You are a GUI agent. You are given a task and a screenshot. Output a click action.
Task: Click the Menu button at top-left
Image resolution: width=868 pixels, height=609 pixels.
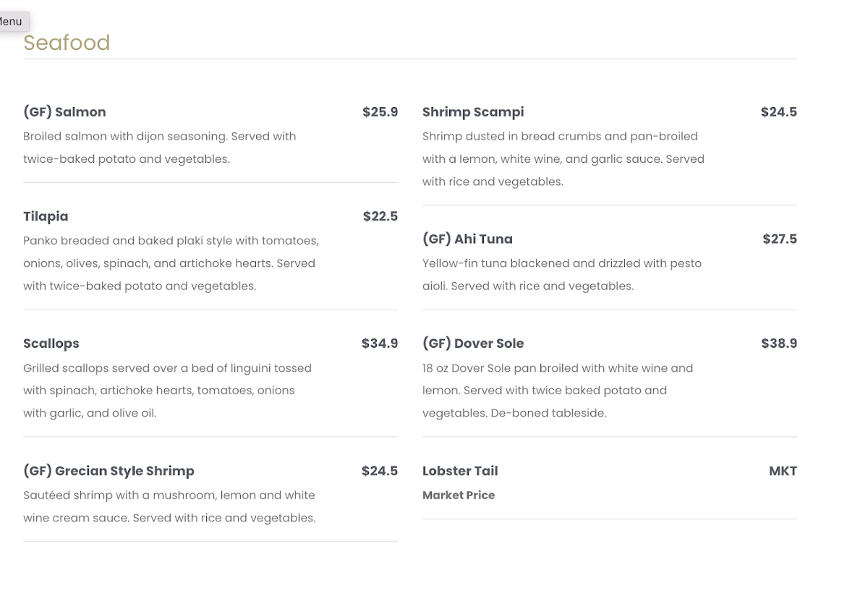pos(12,22)
